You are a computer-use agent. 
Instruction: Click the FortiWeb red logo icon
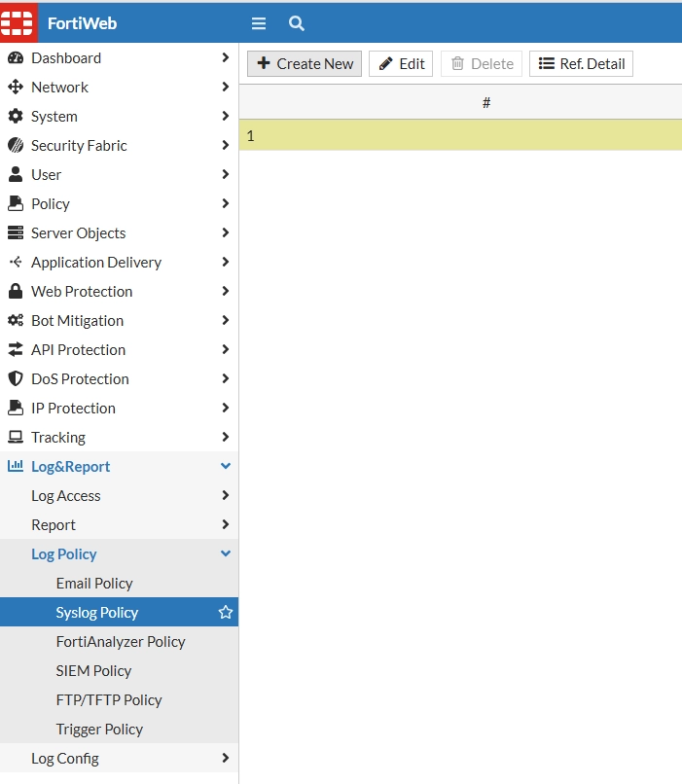18,23
